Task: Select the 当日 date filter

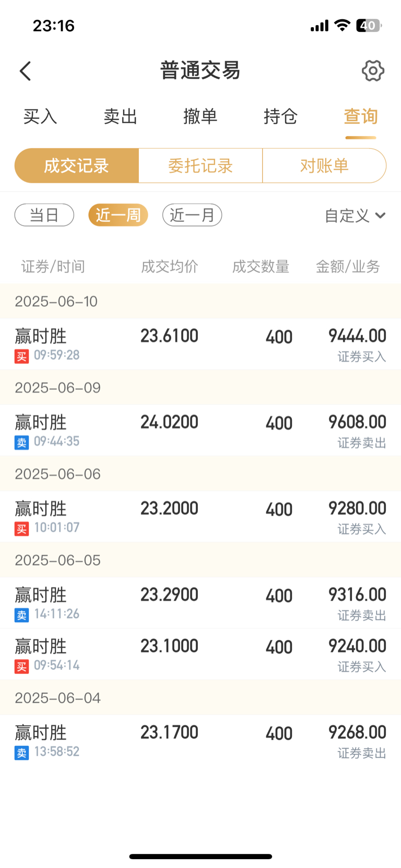Action: coord(44,215)
